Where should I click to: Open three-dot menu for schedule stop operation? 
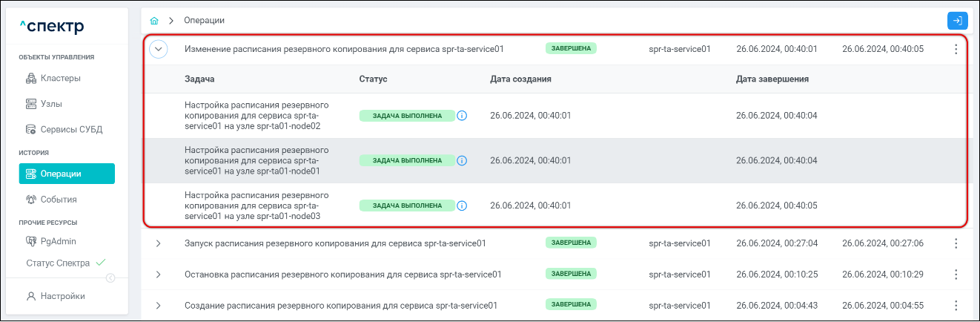point(956,275)
